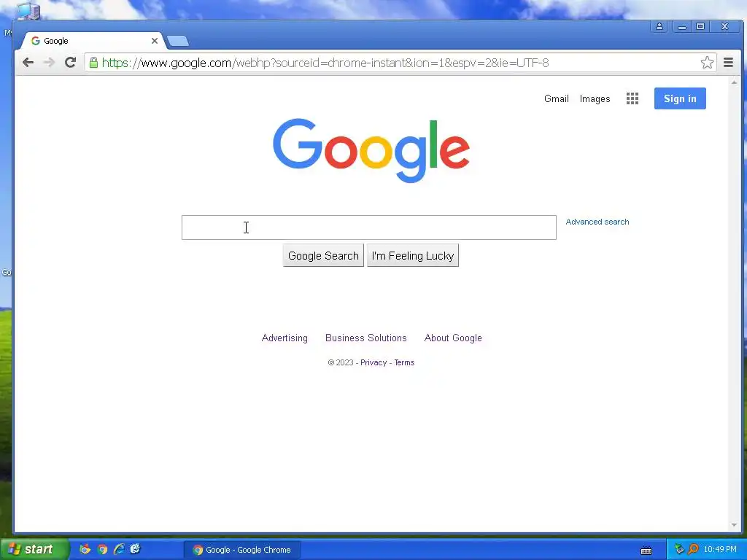The width and height of the screenshot is (747, 560).
Task: Click the blue Sign in button
Action: click(680, 98)
